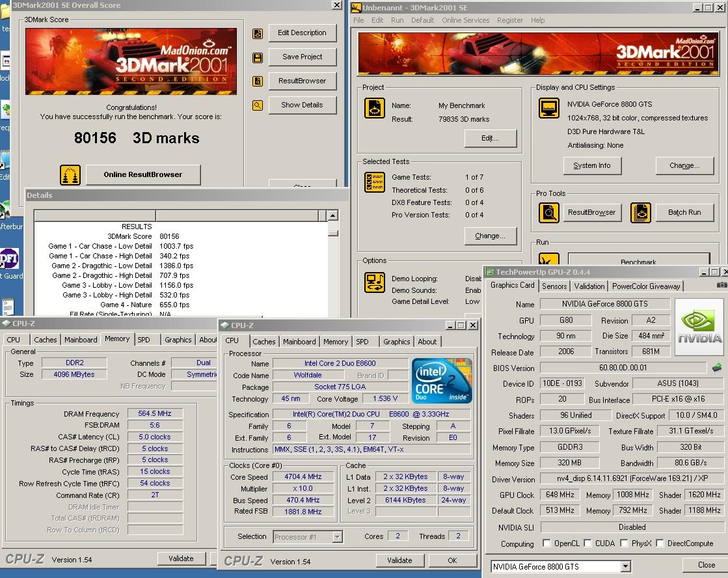The width and height of the screenshot is (728, 578).
Task: Open the Run menu in 3DMark2001 SE
Action: click(x=397, y=20)
